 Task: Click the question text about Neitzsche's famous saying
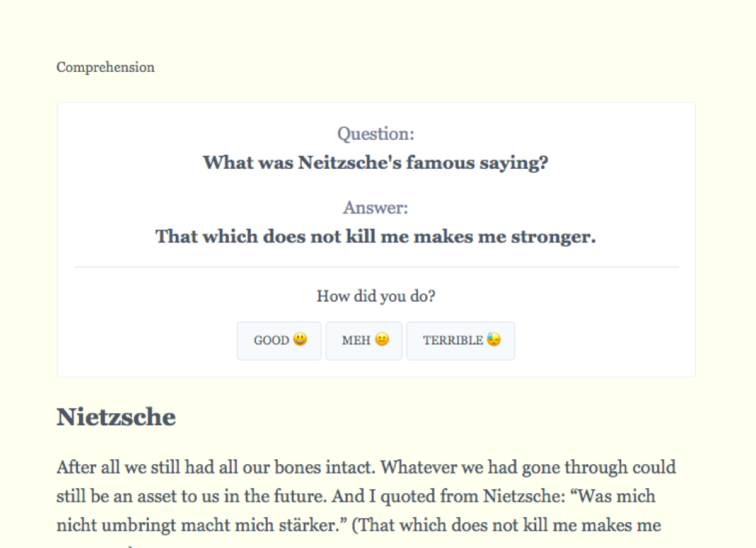pos(375,163)
